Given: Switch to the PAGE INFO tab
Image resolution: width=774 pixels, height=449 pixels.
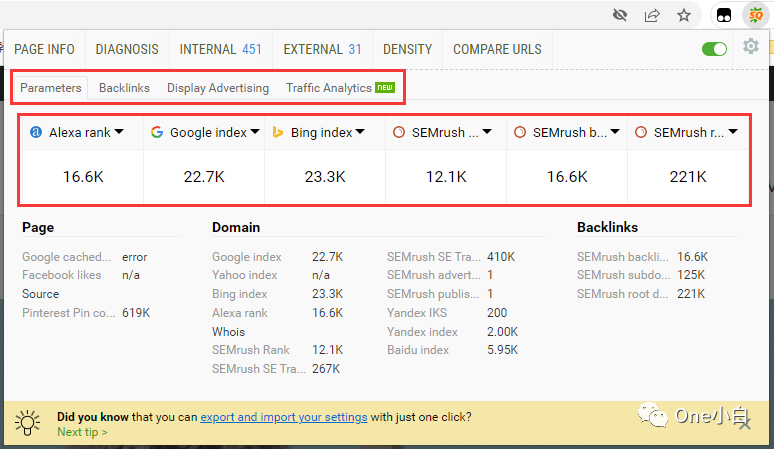Looking at the screenshot, I should [x=44, y=49].
